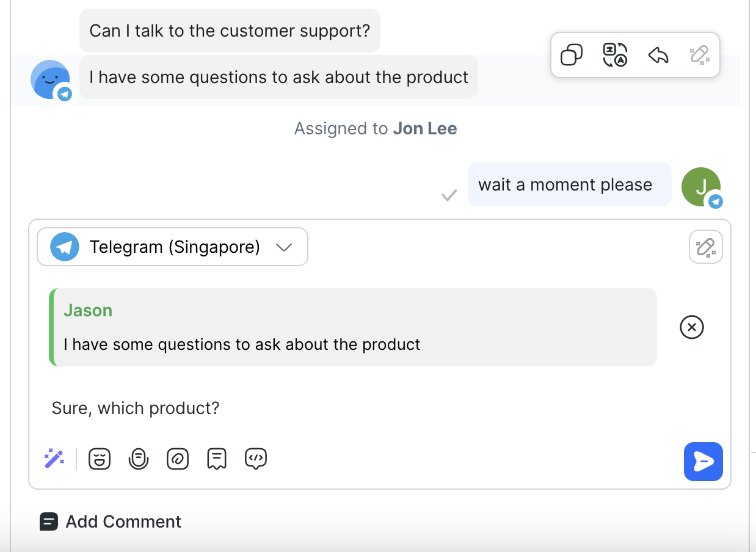Open AI writing assistant in composer
756x552 pixels.
tap(54, 459)
